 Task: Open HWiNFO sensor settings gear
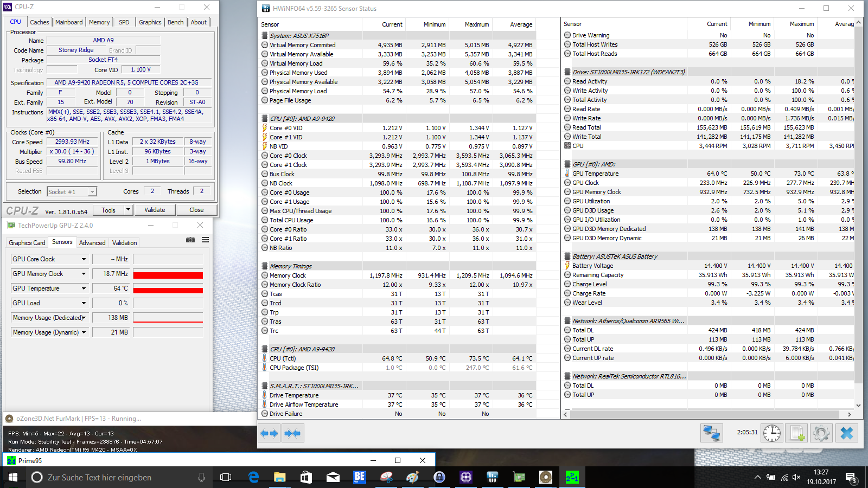point(821,433)
